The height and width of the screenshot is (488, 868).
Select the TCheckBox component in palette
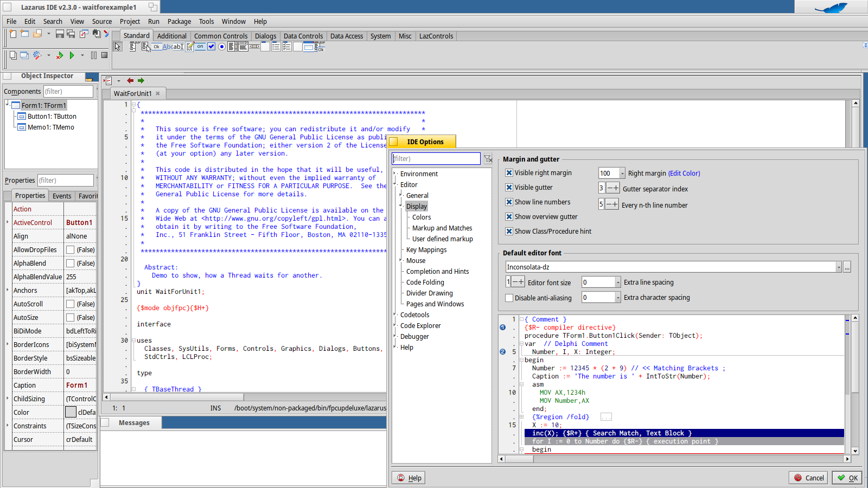point(212,47)
